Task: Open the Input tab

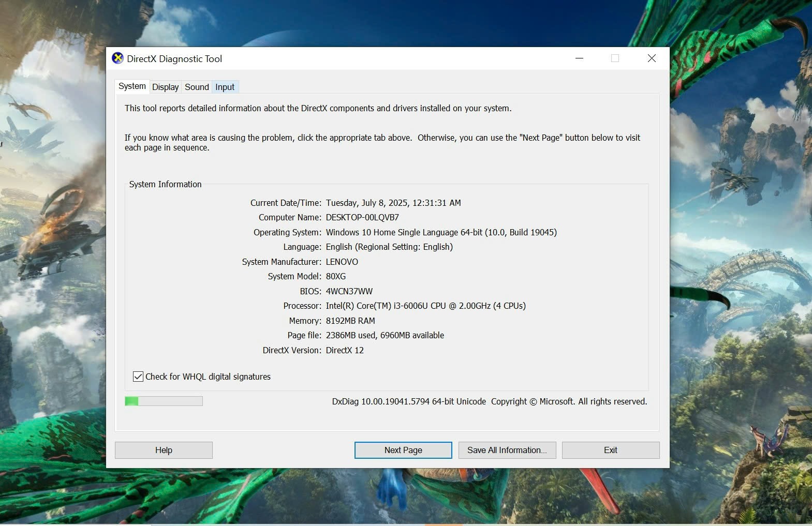Action: [x=225, y=87]
